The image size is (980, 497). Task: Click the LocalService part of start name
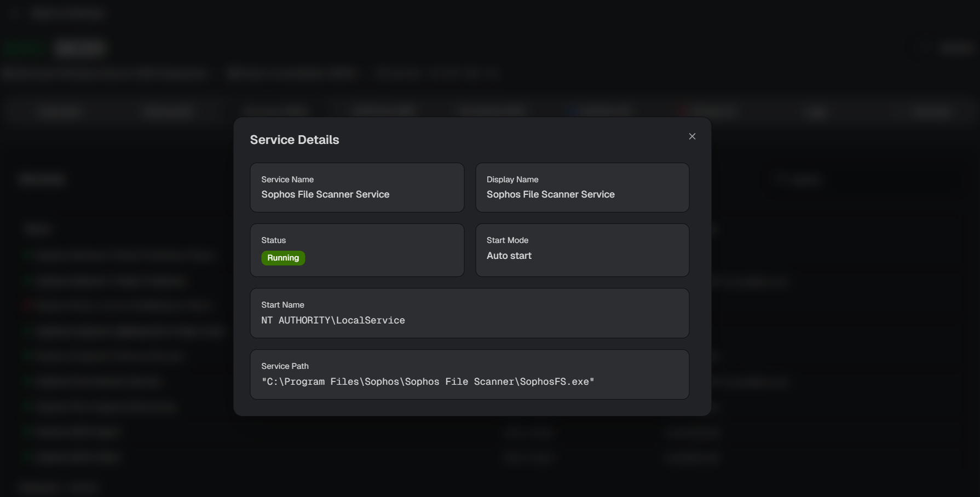point(371,320)
